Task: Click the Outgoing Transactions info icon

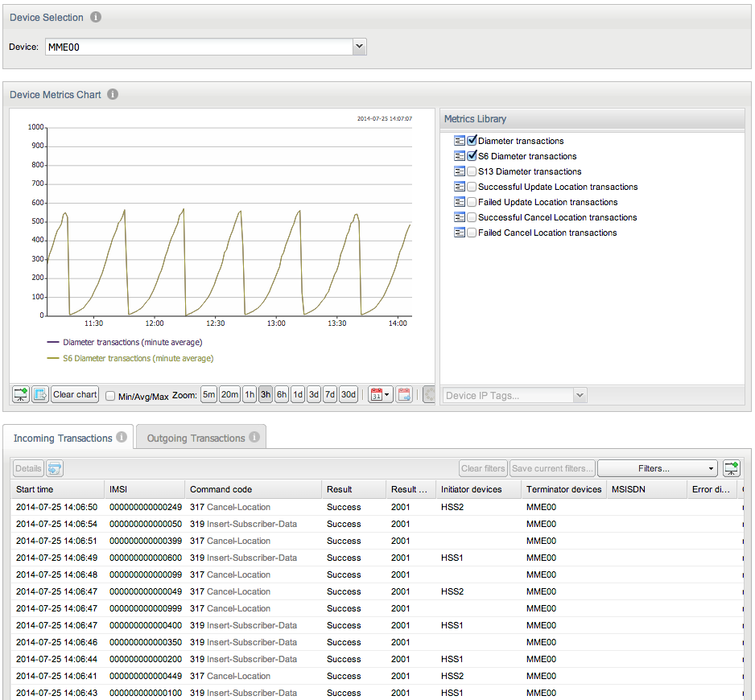Action: click(x=254, y=437)
